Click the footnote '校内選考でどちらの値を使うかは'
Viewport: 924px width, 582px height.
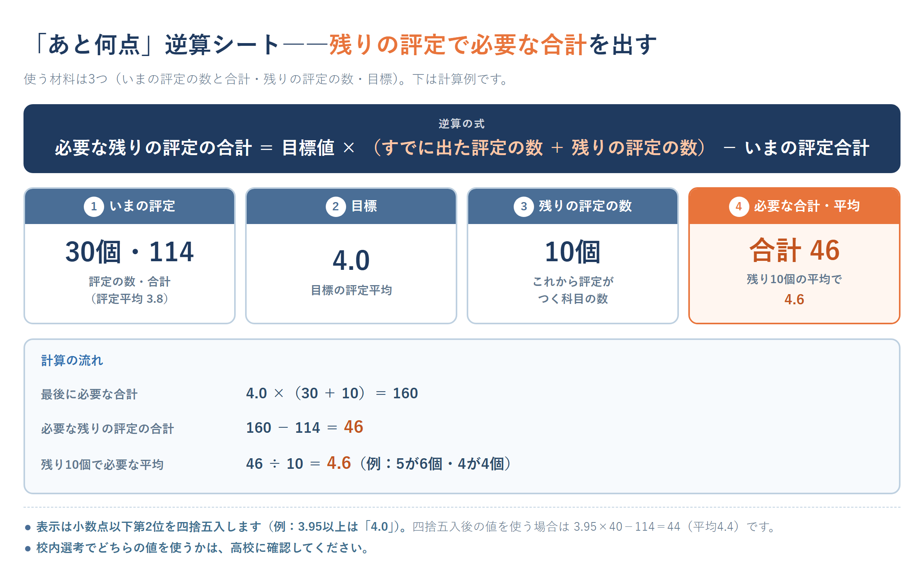tap(127, 548)
